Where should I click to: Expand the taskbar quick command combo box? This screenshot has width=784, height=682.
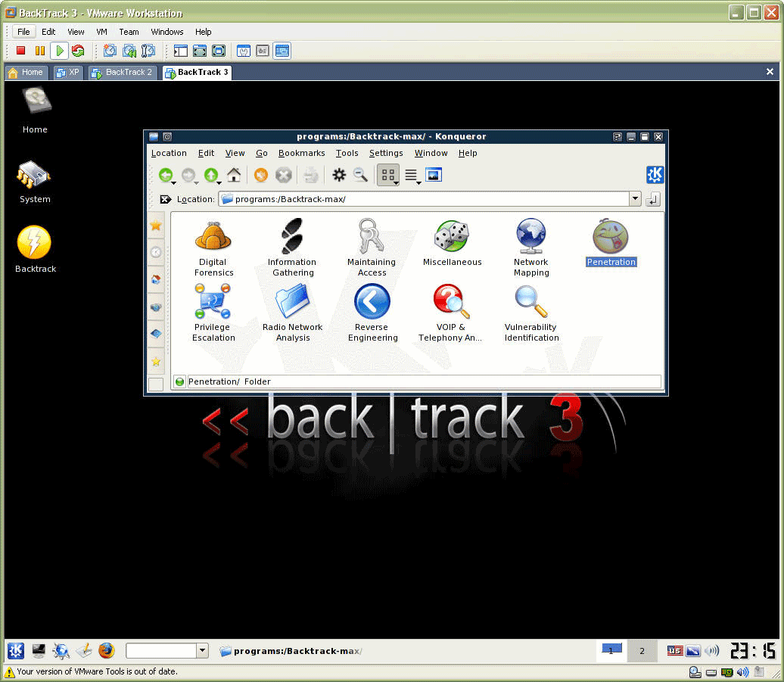click(201, 650)
